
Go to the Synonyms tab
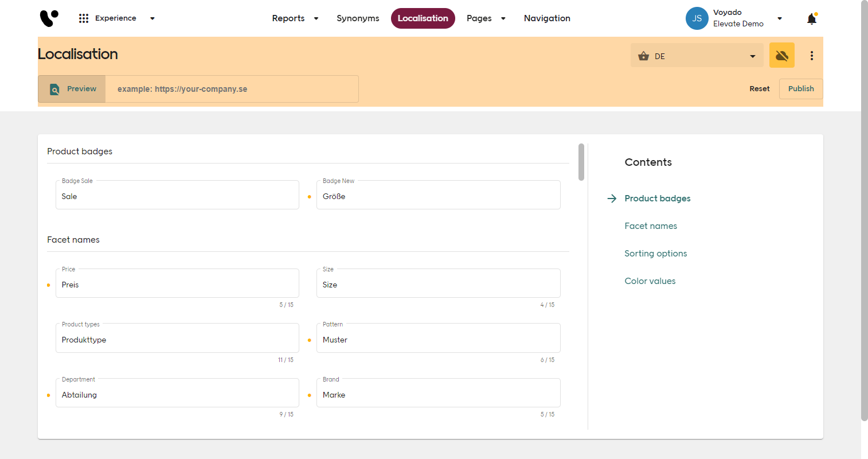(x=358, y=18)
